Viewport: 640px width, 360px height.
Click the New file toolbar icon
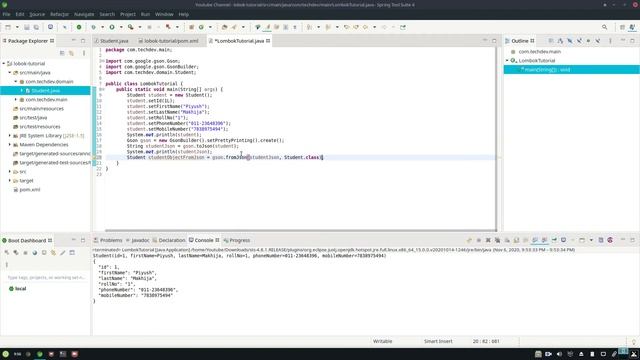click(x=8, y=27)
